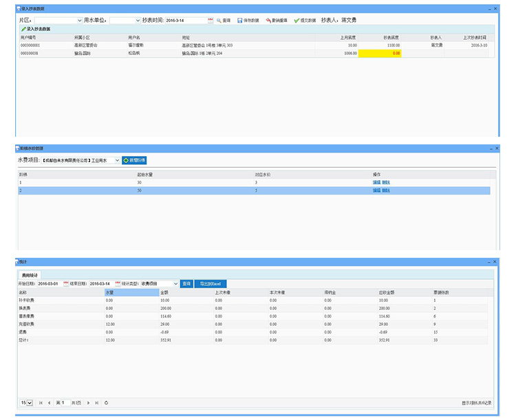
Task: Click the 导出到Excel button
Action: coord(211,284)
